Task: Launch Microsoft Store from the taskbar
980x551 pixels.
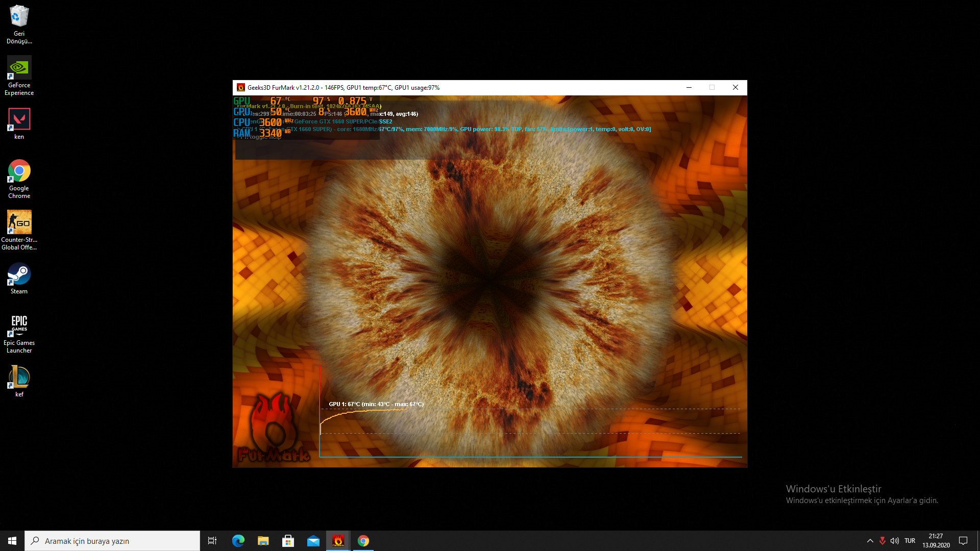Action: point(288,541)
